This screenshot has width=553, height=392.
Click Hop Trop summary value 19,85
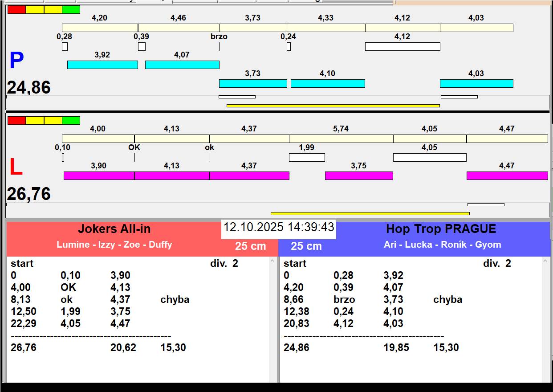(396, 347)
